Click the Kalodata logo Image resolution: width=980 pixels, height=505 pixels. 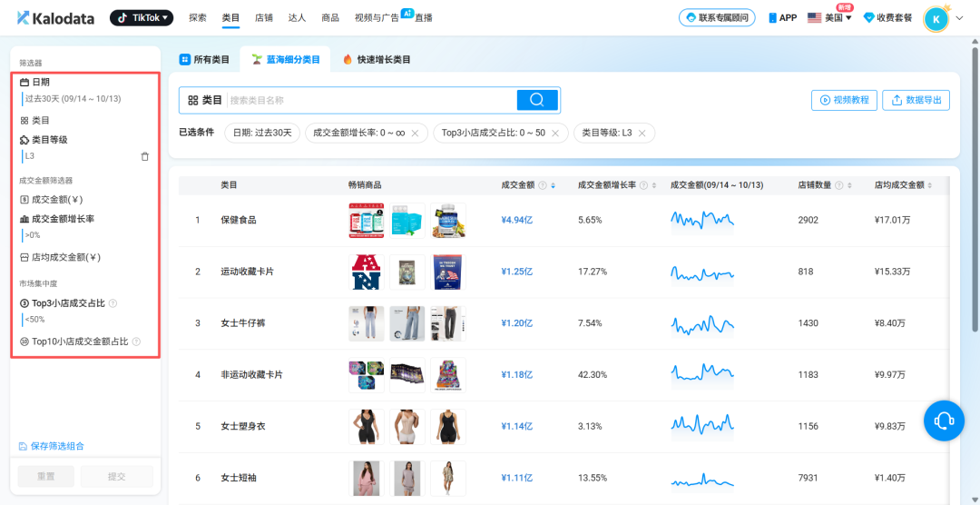[x=55, y=17]
